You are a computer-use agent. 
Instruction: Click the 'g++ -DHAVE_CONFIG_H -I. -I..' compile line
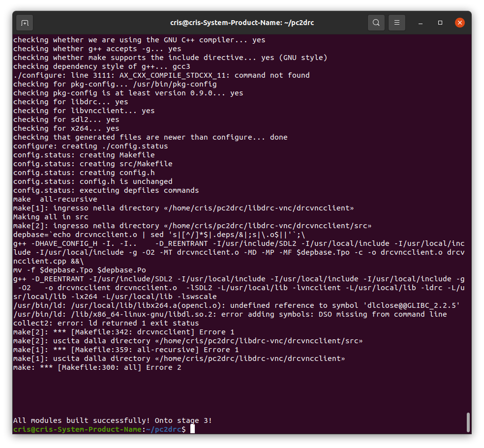pyautogui.click(x=239, y=252)
